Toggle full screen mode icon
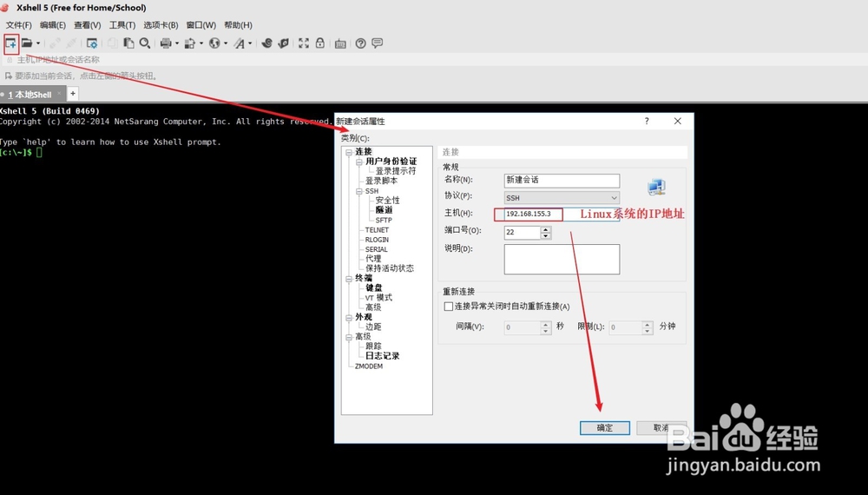The height and width of the screenshot is (495, 868). [x=303, y=43]
